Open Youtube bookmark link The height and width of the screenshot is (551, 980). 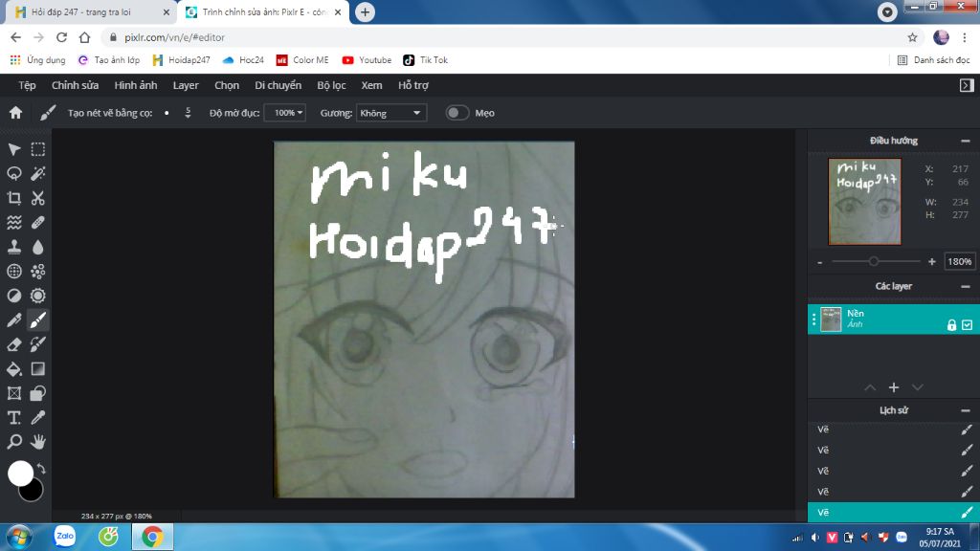tap(367, 60)
